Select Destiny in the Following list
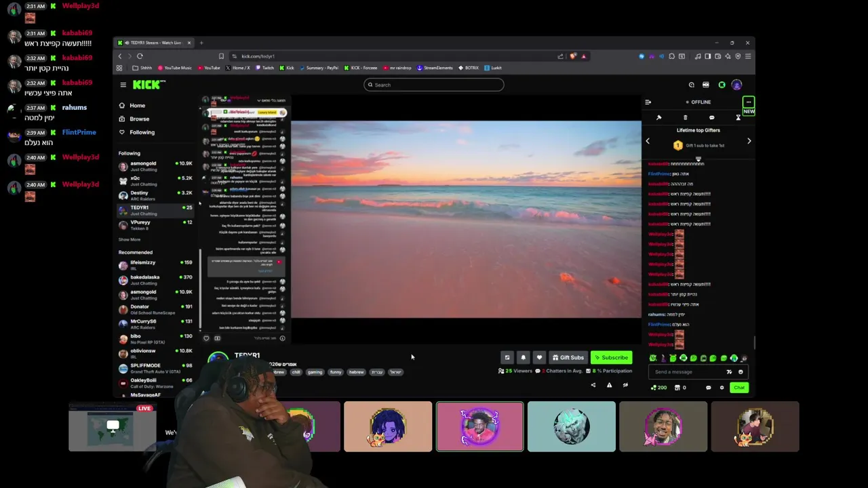The width and height of the screenshot is (868, 488). pyautogui.click(x=155, y=196)
